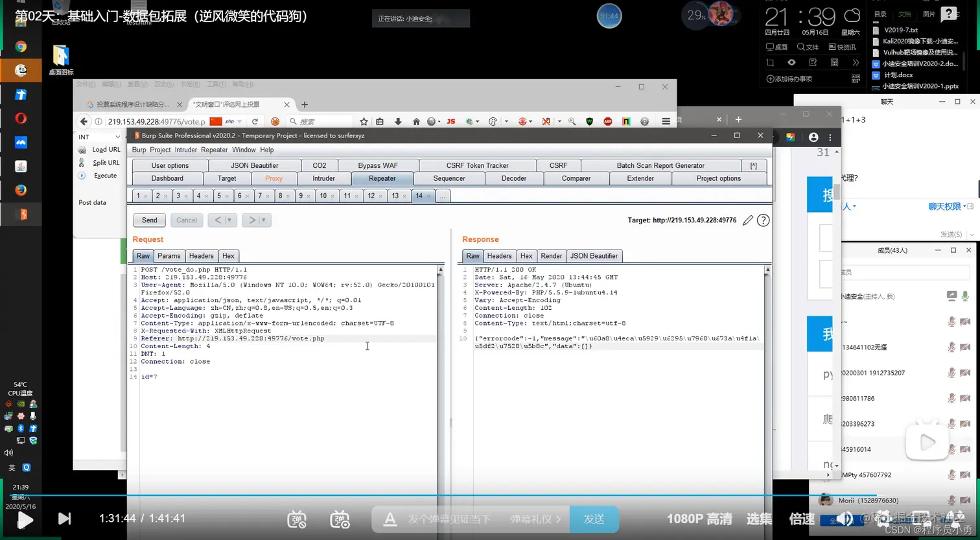
Task: Click the Firefox reload page icon
Action: pos(255,121)
